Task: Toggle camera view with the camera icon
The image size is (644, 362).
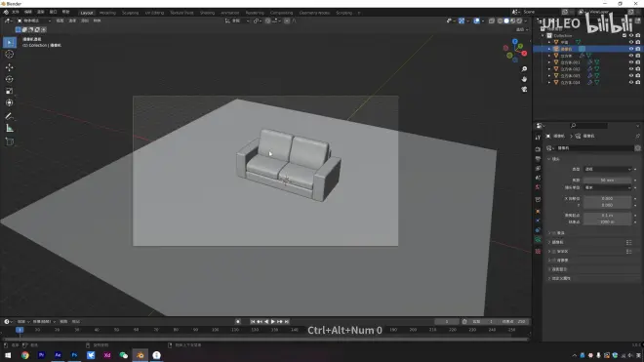Action: coord(524,89)
